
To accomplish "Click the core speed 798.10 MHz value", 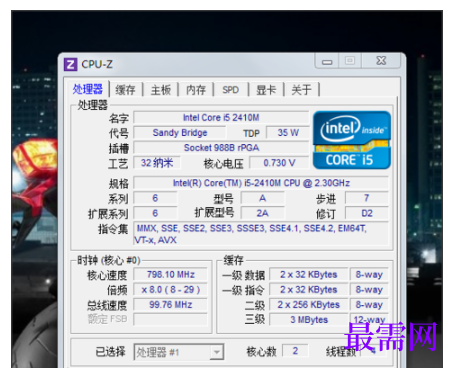I will click(171, 275).
